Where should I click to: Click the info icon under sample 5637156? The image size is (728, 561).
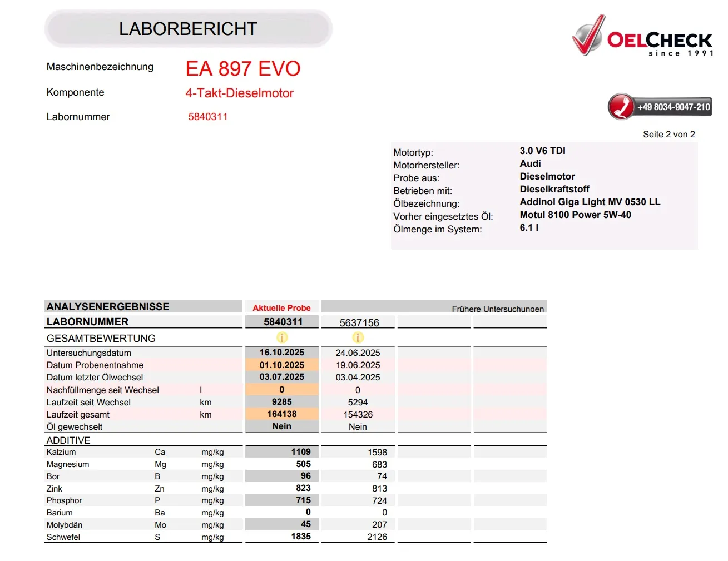(x=358, y=337)
